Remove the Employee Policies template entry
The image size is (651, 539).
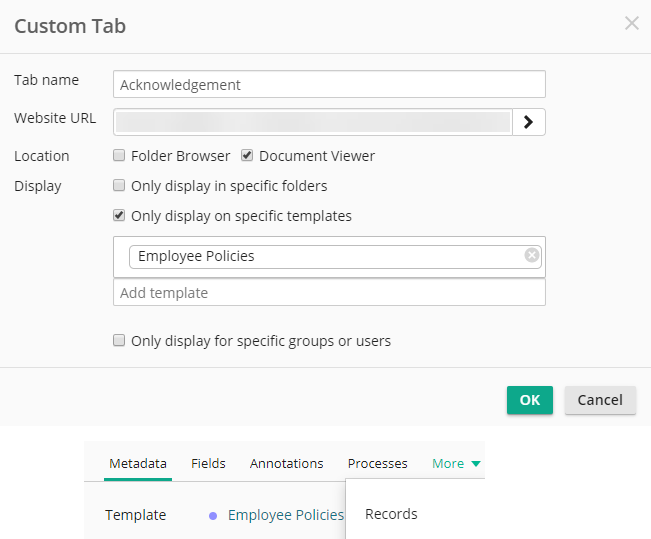tap(532, 255)
